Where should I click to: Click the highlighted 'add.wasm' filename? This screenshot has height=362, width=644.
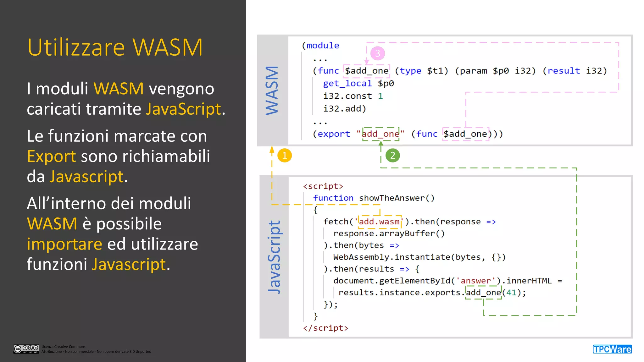380,222
